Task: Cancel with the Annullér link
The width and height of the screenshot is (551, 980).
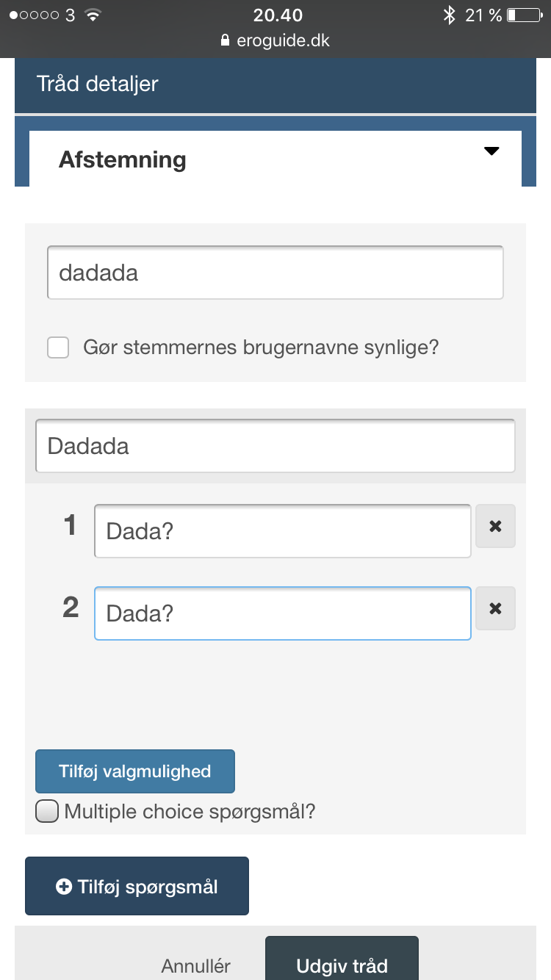Action: coord(196,966)
